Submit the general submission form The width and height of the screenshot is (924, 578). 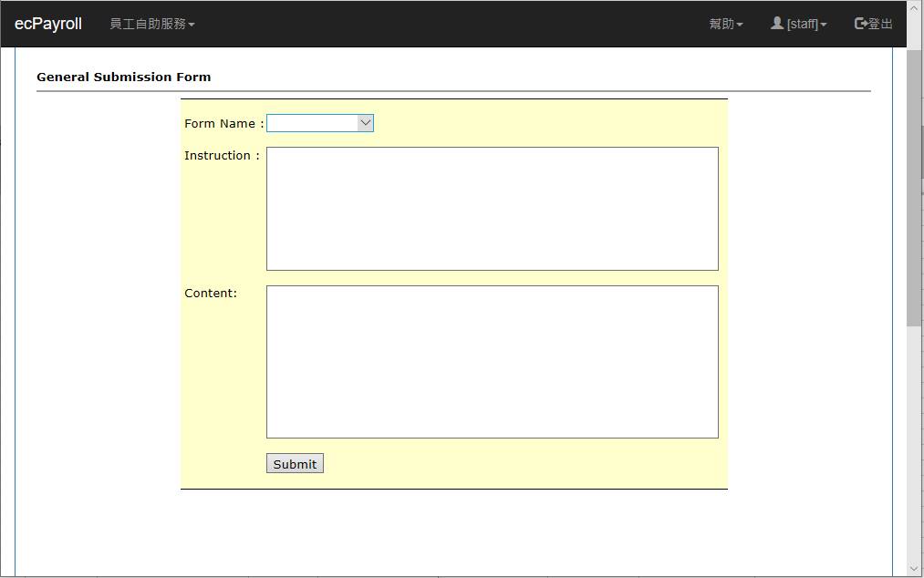pos(295,464)
